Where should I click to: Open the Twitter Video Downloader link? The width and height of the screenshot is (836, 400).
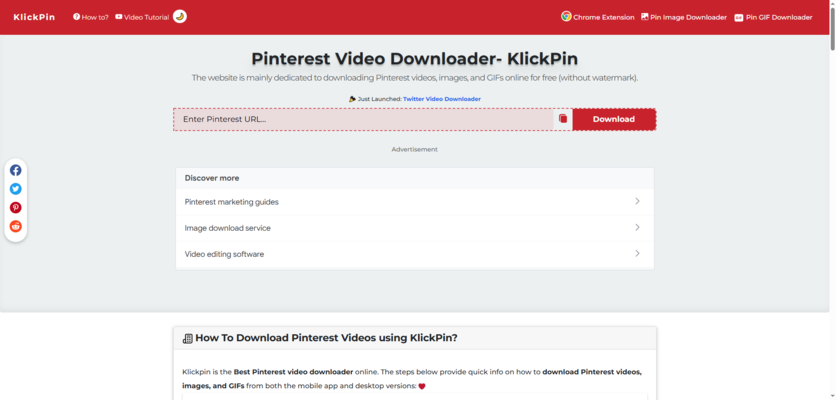pyautogui.click(x=441, y=99)
